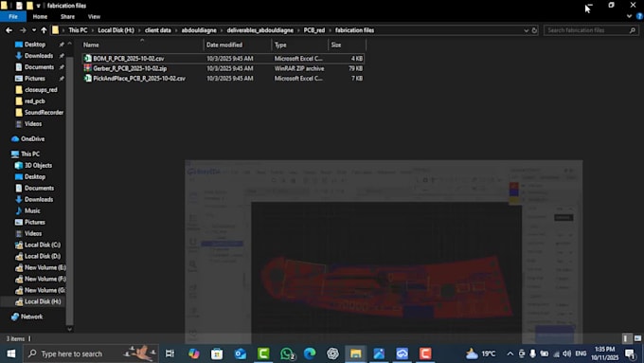Open the recent locations dropdown arrow

coord(34,30)
